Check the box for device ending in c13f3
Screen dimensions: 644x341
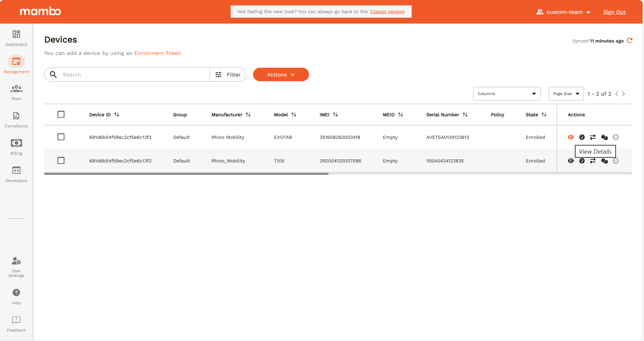(61, 137)
